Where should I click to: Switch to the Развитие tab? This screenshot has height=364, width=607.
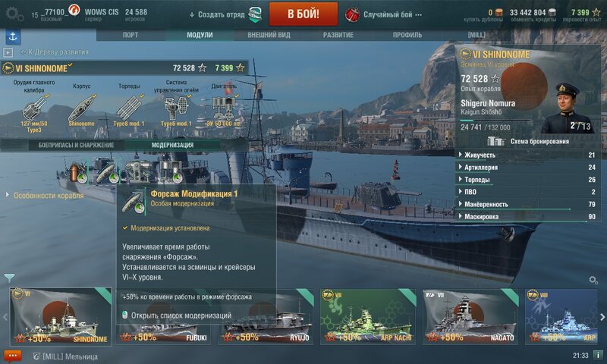(x=338, y=35)
